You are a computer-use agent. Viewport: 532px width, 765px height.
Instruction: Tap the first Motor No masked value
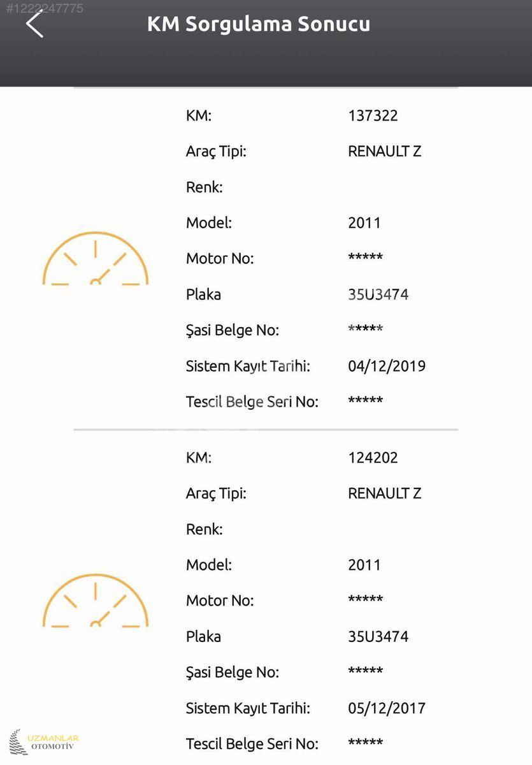365,258
